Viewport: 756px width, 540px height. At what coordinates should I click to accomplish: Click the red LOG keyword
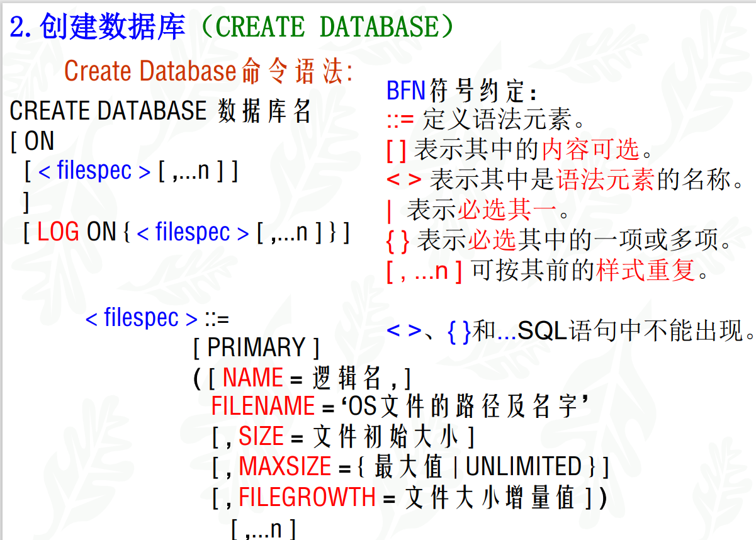58,232
